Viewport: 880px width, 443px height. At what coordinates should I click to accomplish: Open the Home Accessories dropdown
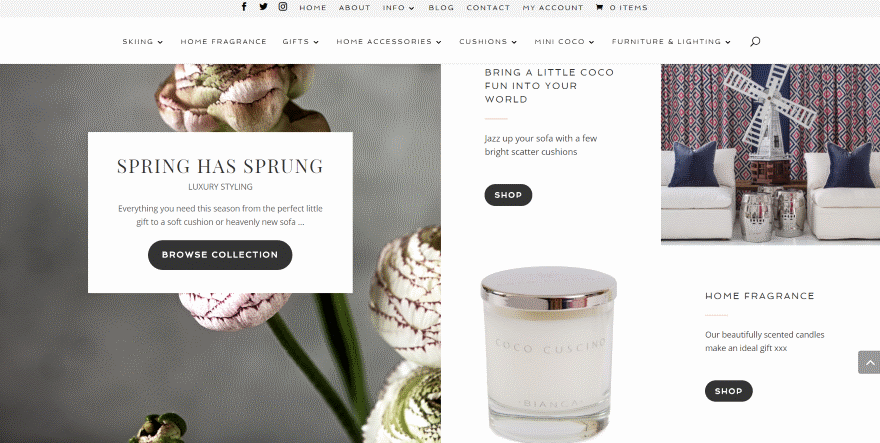(389, 42)
